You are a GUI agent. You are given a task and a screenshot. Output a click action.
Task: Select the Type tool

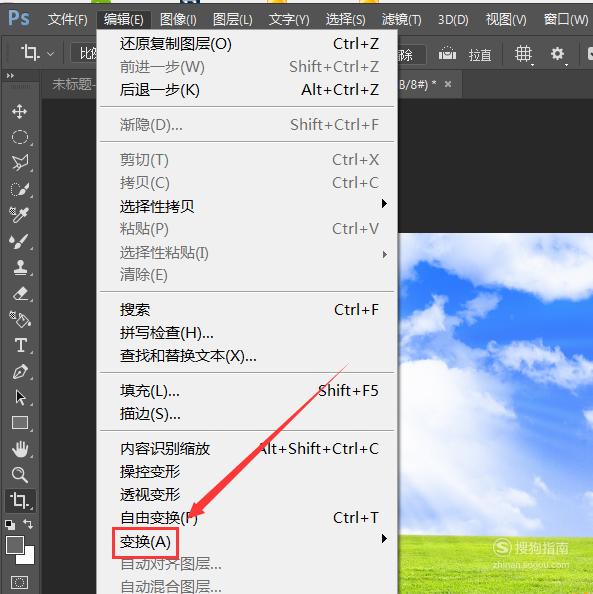tap(20, 345)
